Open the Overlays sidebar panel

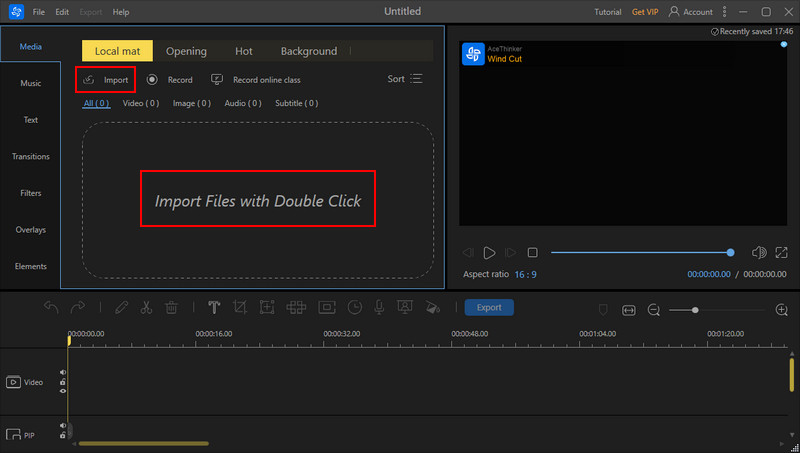(31, 230)
